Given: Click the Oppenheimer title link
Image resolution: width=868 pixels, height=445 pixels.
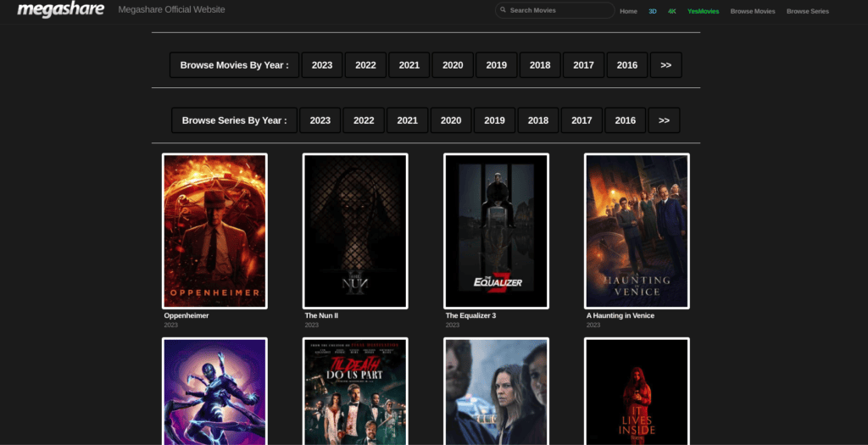Looking at the screenshot, I should [186, 315].
